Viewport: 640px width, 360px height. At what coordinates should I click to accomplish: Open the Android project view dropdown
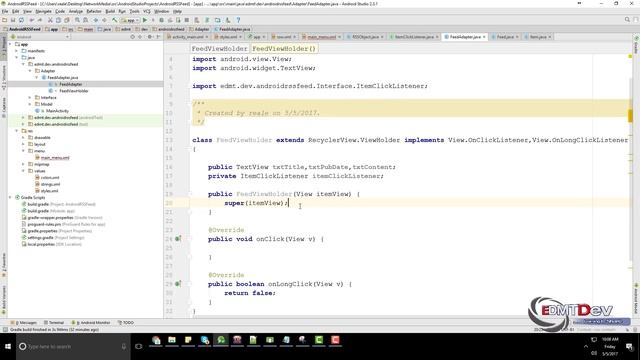click(x=39, y=37)
